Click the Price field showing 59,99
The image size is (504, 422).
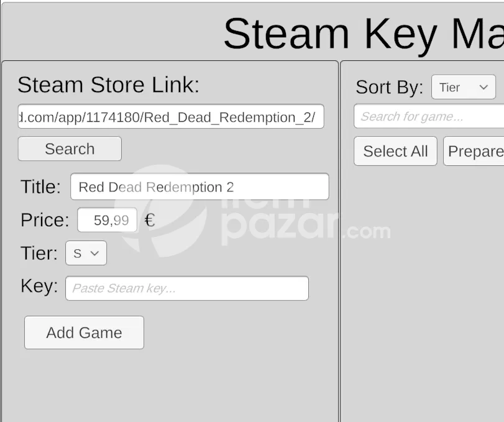pyautogui.click(x=107, y=220)
